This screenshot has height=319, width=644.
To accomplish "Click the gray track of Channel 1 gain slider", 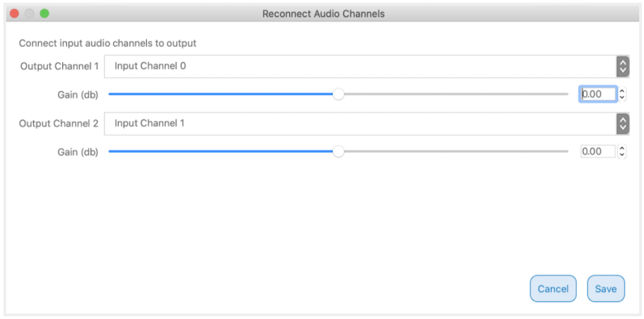I will click(x=456, y=95).
